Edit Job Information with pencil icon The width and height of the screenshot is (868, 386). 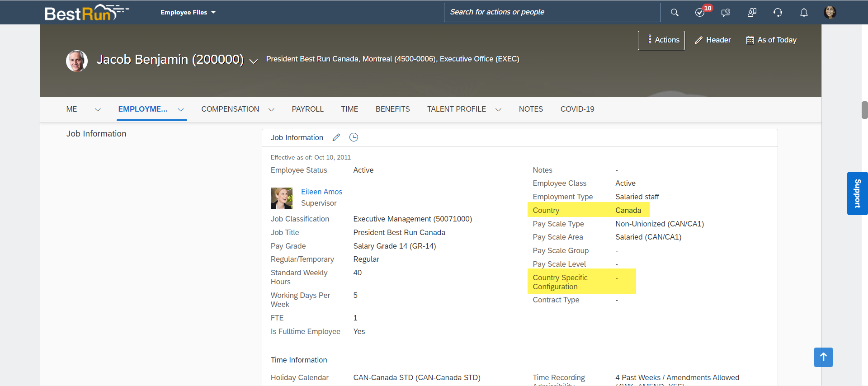point(336,137)
